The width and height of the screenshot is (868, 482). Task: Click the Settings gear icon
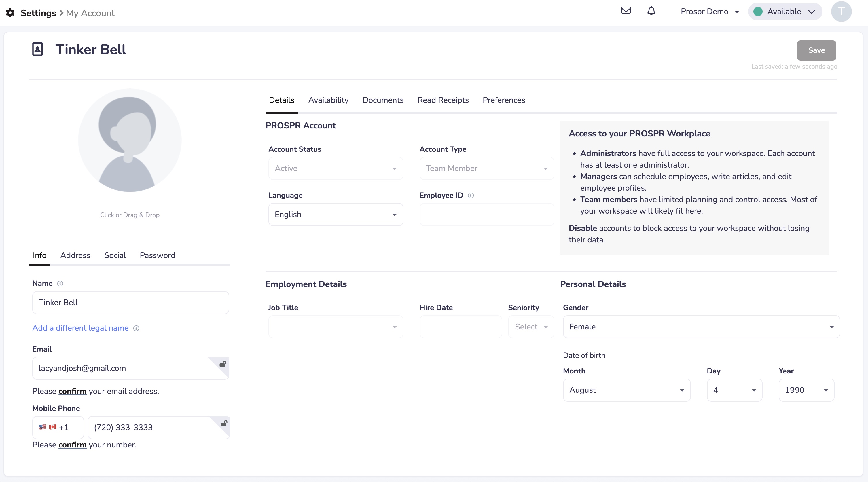[x=10, y=13]
